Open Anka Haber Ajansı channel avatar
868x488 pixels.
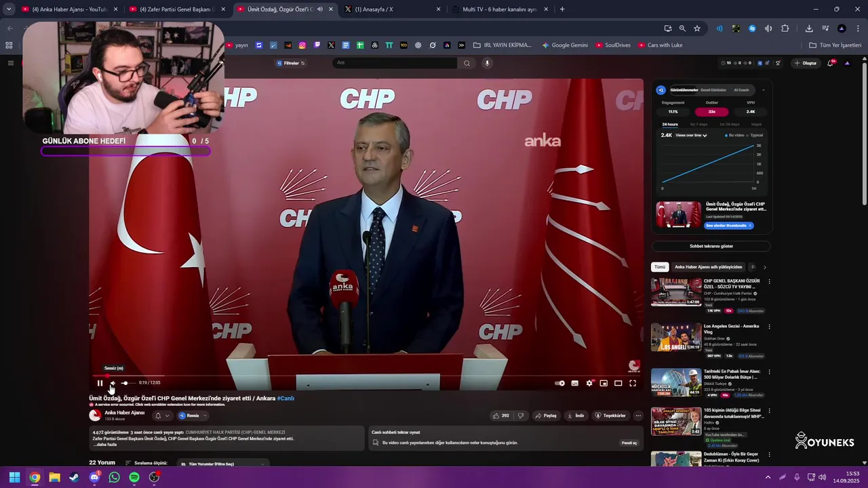(x=95, y=415)
